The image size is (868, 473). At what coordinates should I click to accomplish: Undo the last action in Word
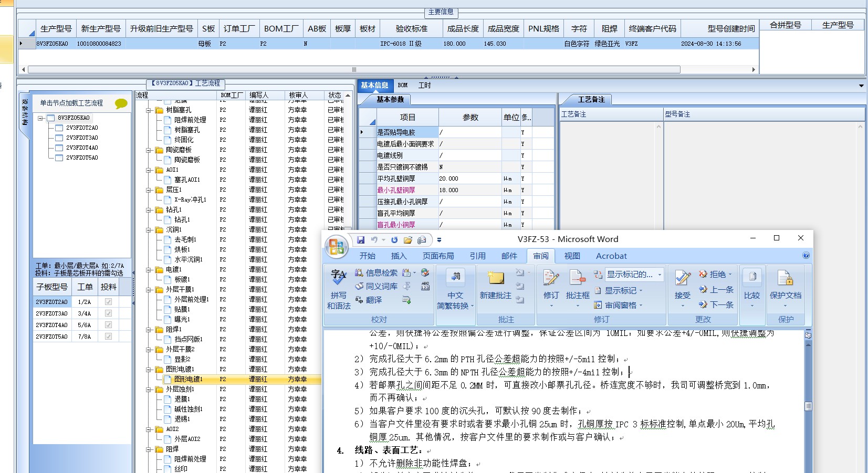(374, 240)
